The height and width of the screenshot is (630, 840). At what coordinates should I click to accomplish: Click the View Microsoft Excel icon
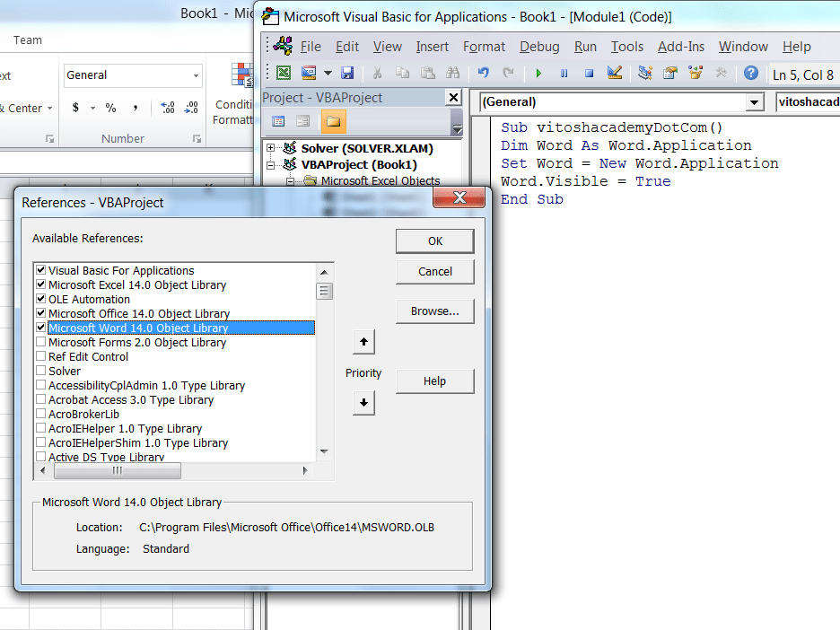[x=284, y=74]
